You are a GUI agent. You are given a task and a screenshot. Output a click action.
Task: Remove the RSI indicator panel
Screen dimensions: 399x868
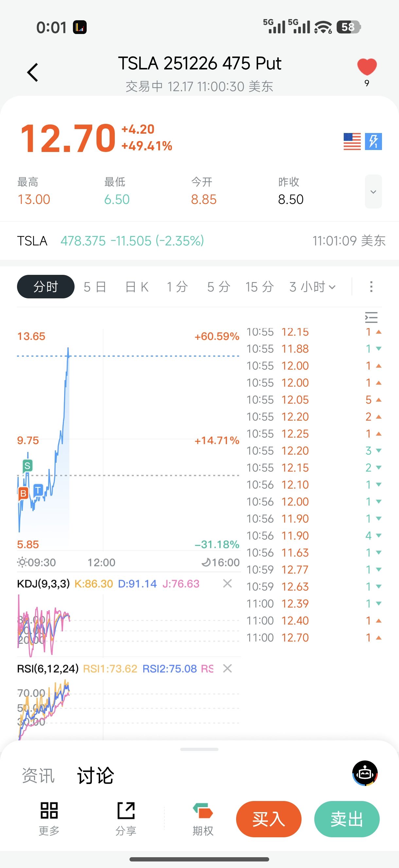coord(227,668)
